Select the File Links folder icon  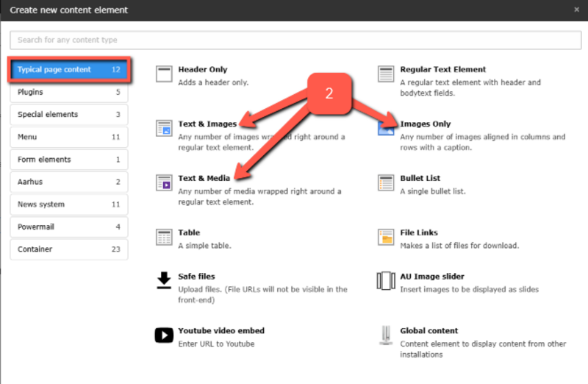point(386,237)
